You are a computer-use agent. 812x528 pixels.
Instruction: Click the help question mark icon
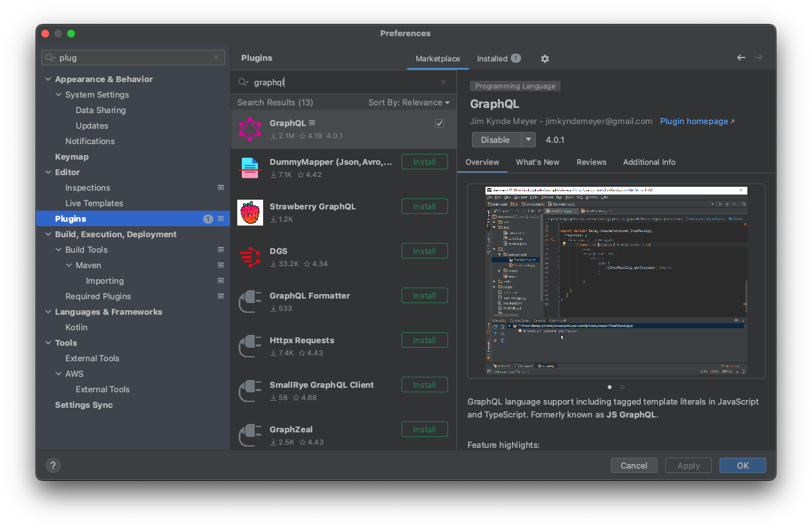(x=52, y=465)
